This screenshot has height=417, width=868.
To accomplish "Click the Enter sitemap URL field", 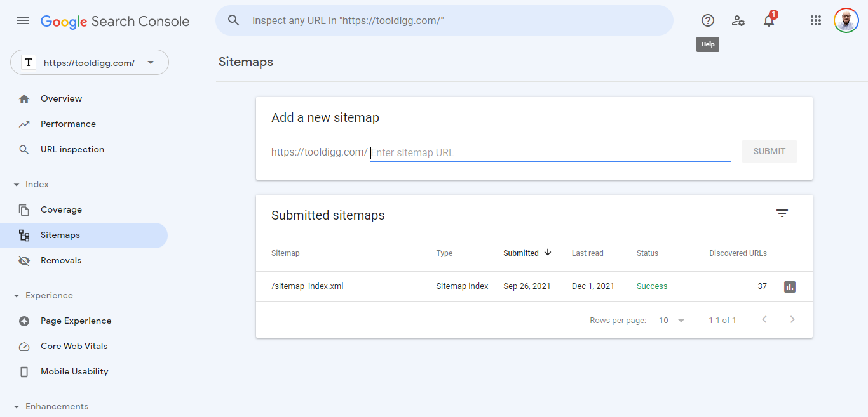I will coord(550,153).
